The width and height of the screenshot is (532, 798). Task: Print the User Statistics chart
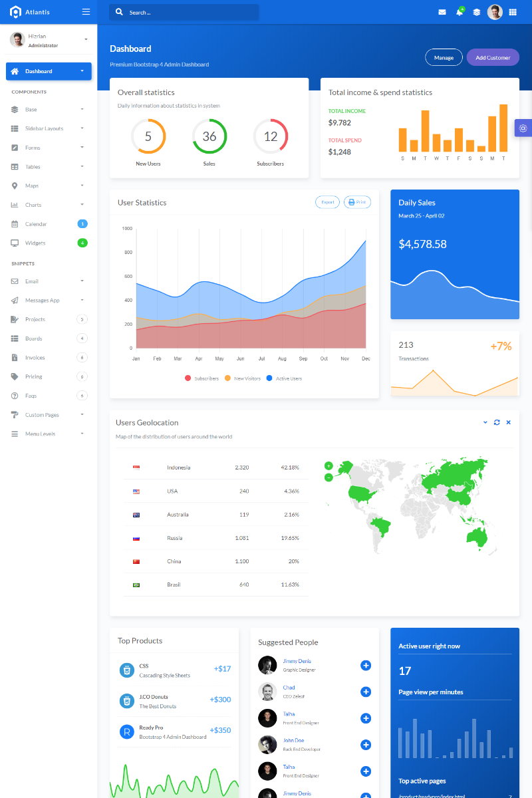[357, 201]
